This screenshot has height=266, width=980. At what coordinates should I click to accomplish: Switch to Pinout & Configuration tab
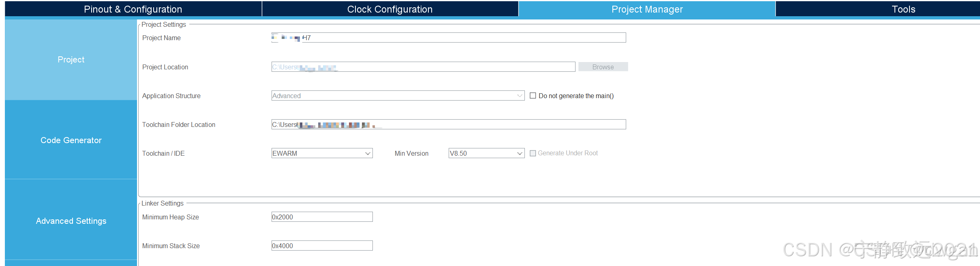(x=133, y=9)
